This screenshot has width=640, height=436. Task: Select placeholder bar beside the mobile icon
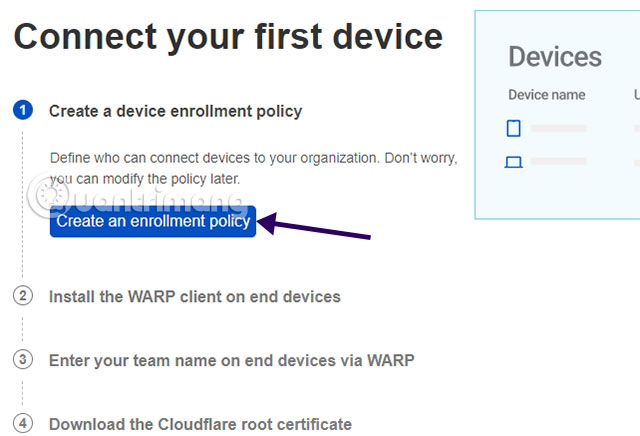click(x=558, y=128)
